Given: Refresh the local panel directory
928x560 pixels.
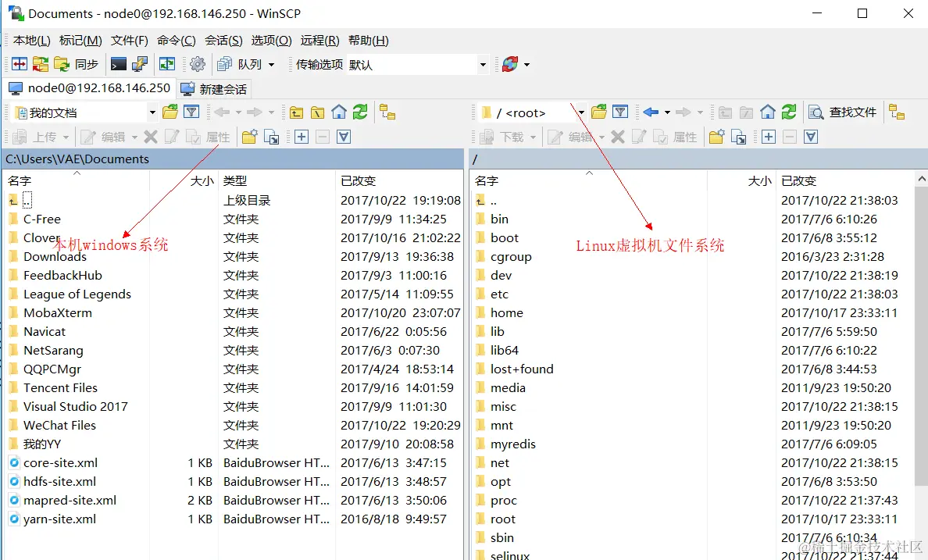Looking at the screenshot, I should (x=360, y=112).
